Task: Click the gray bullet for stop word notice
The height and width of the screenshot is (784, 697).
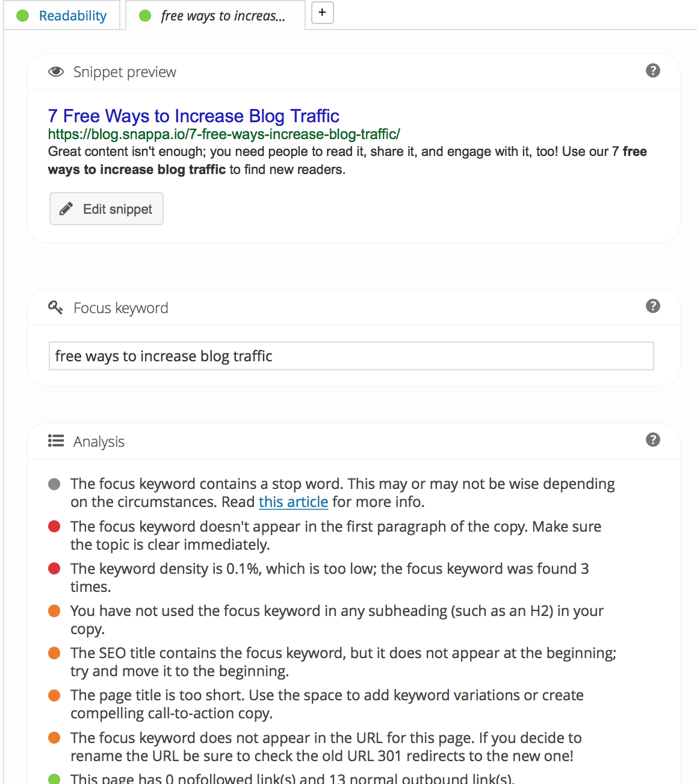Action: (x=54, y=484)
